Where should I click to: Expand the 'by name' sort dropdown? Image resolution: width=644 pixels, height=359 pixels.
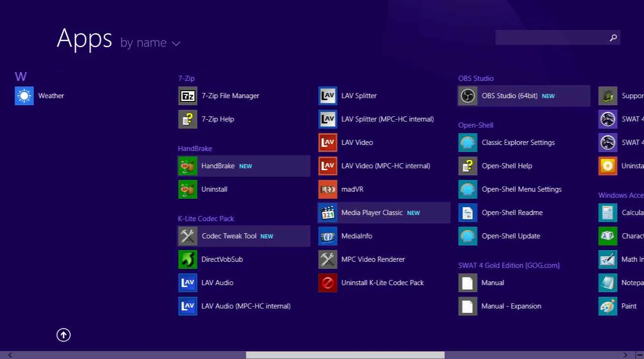(150, 43)
